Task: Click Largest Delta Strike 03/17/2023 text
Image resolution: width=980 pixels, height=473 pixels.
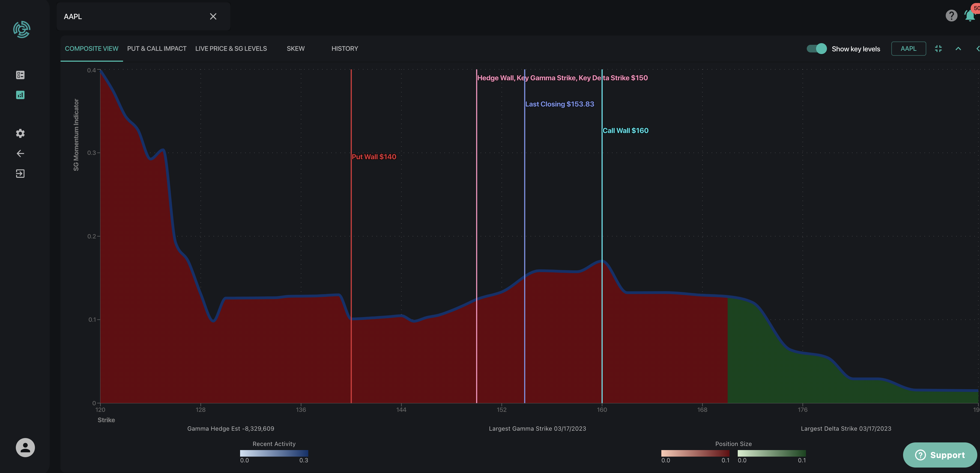Action: point(846,429)
